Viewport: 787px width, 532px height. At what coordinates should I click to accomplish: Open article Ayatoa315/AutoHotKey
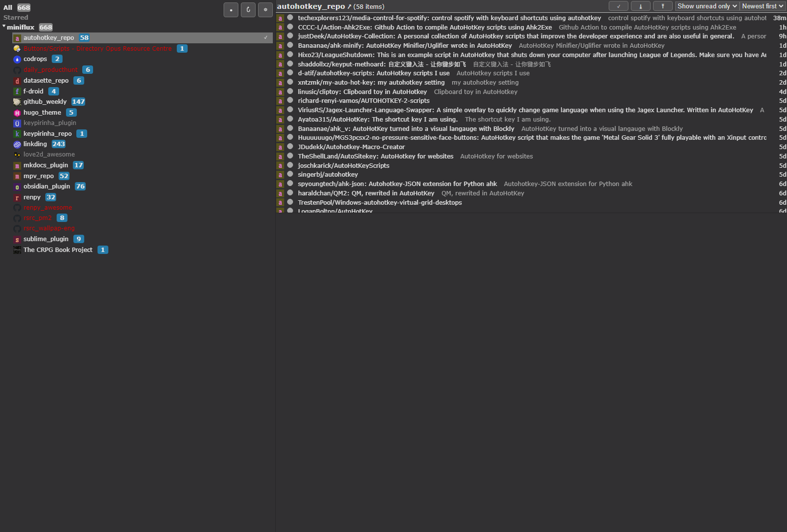coord(378,120)
